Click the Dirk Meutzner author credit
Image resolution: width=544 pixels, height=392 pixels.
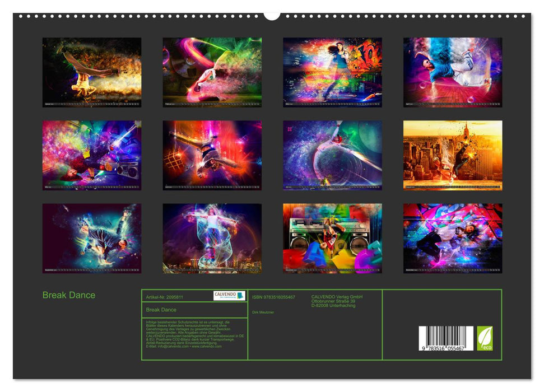[x=263, y=312]
